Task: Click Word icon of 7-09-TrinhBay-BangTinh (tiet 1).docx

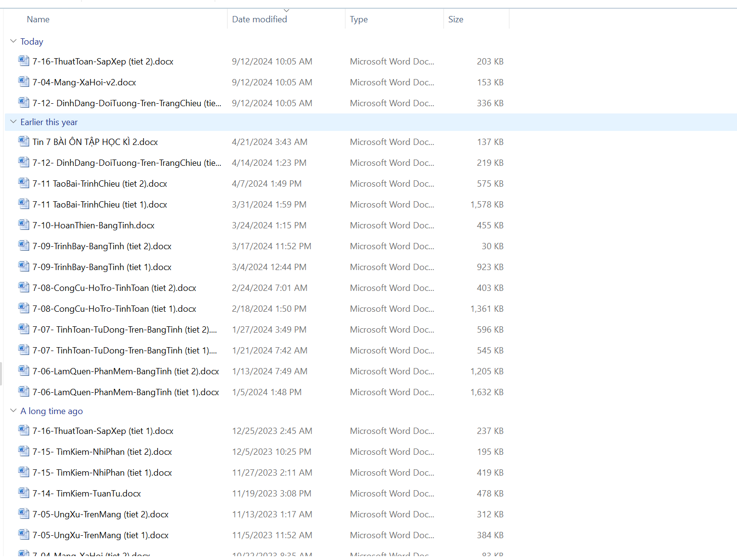Action: [x=23, y=266]
